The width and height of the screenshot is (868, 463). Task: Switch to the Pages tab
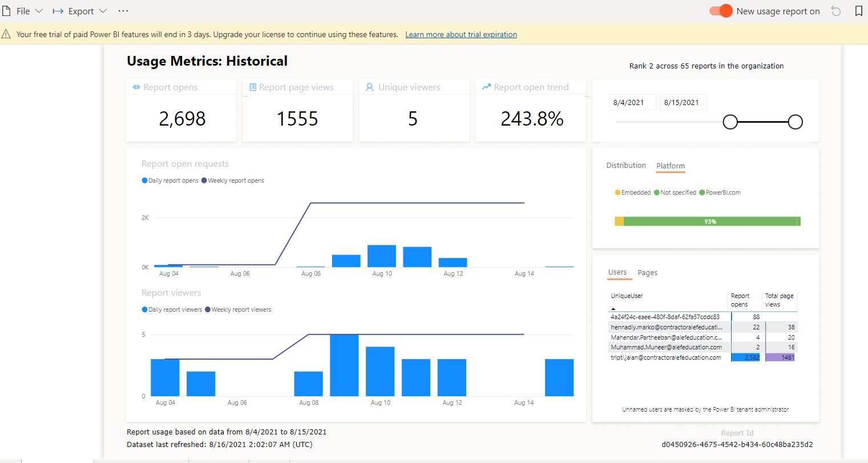[x=648, y=273]
